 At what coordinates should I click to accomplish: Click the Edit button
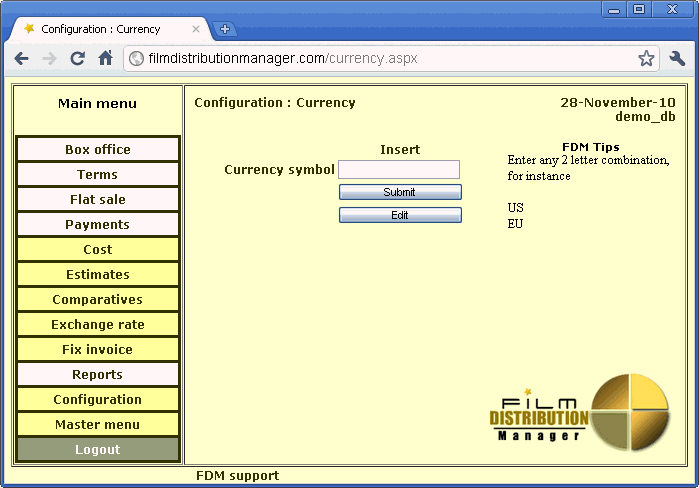400,215
